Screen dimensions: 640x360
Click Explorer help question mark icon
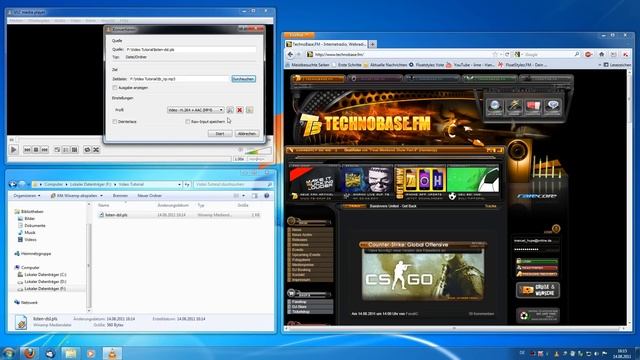coord(267,196)
